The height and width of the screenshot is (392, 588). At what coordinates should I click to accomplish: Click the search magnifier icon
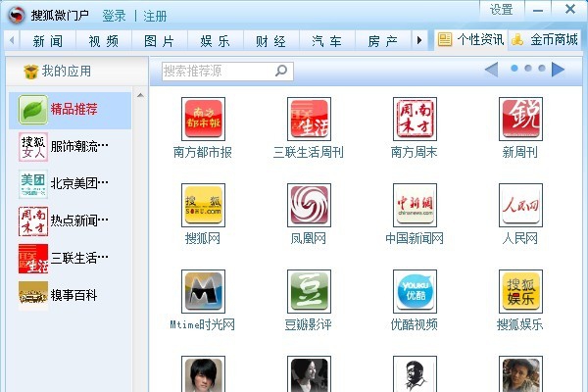tap(281, 71)
